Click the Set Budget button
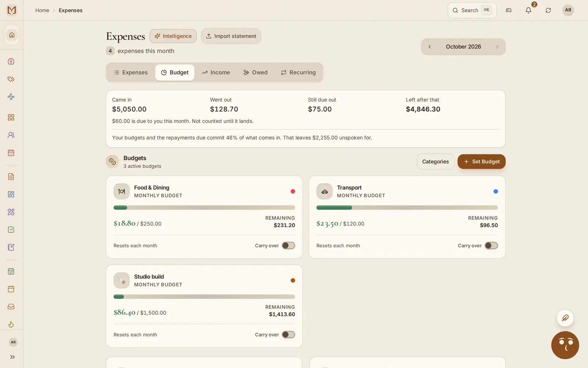The width and height of the screenshot is (588, 368). point(481,162)
